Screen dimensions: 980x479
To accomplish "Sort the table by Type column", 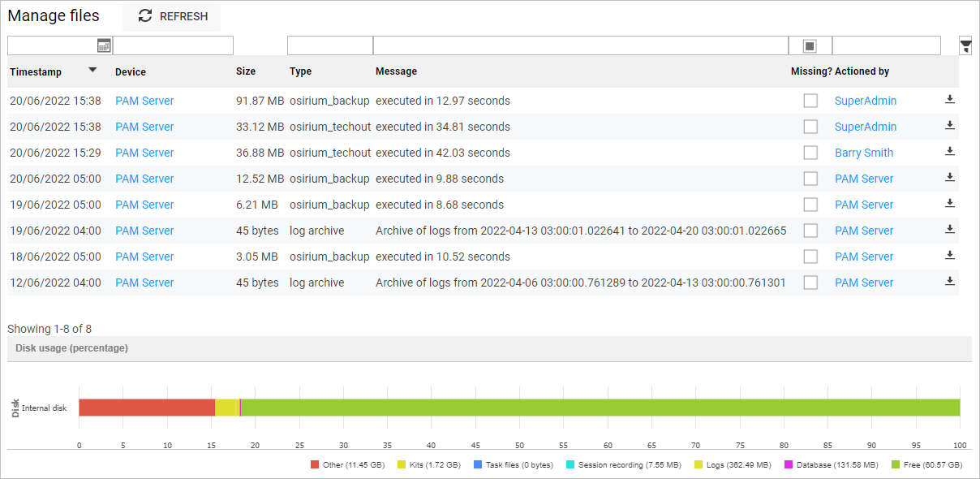I will [300, 71].
